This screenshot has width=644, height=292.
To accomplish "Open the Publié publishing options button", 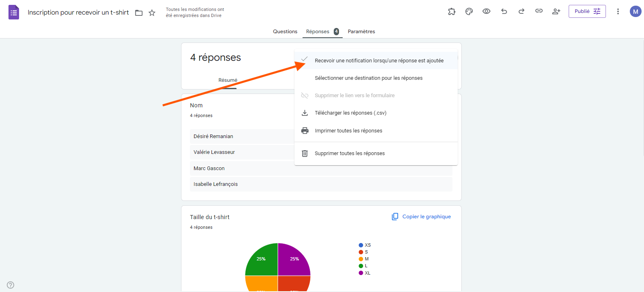I will tap(587, 11).
